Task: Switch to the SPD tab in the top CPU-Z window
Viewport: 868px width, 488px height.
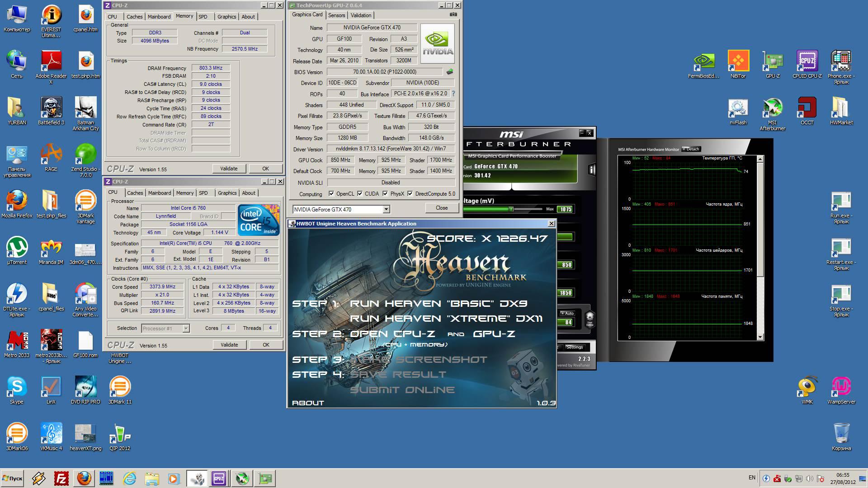Action: point(203,17)
